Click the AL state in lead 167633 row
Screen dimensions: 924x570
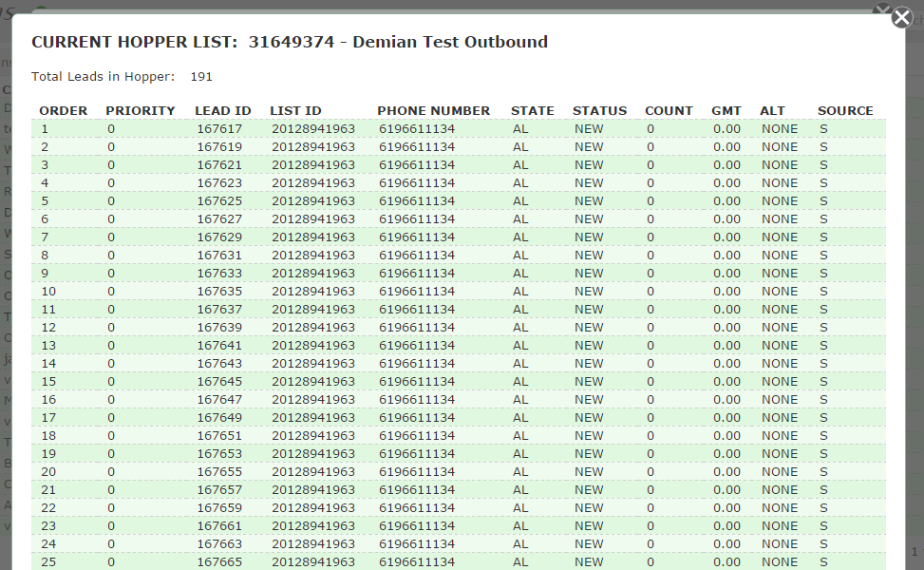pos(520,274)
